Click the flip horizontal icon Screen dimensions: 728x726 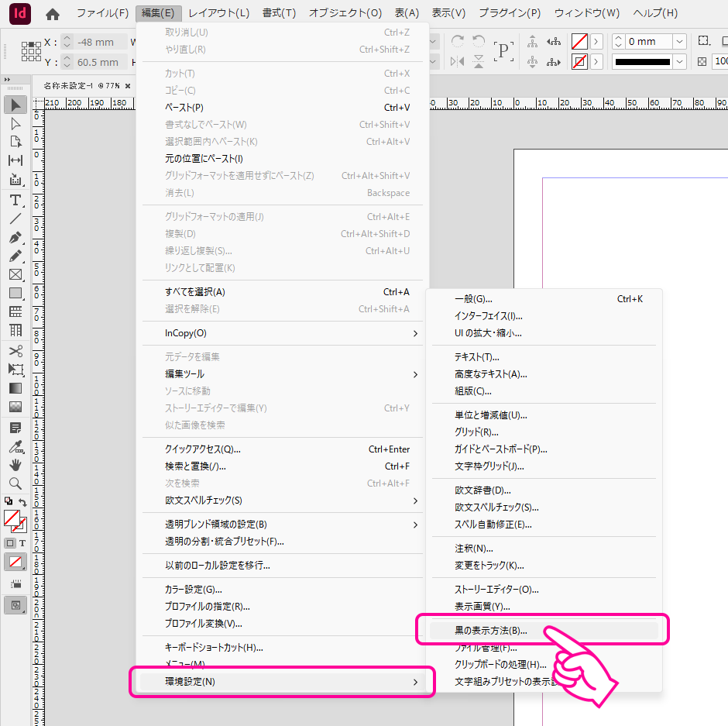(x=457, y=61)
